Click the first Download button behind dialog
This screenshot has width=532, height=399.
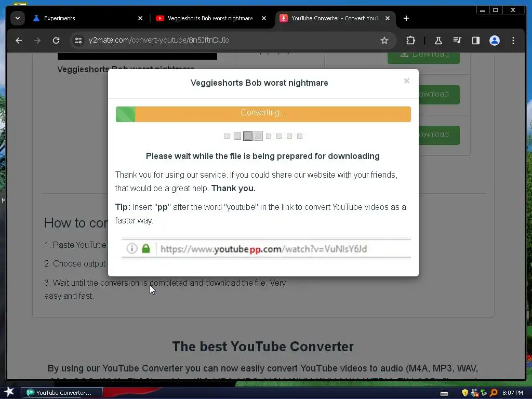pyautogui.click(x=423, y=58)
